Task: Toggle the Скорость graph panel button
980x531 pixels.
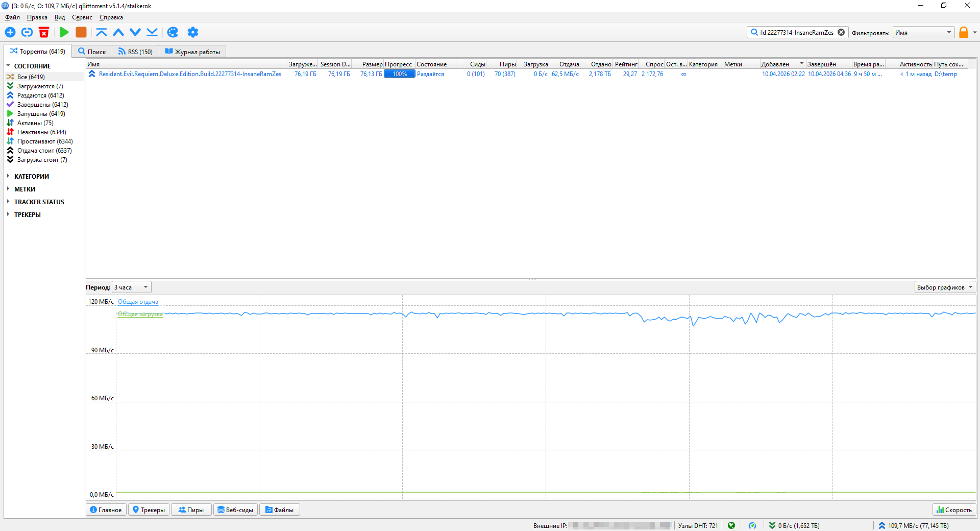Action: point(954,510)
